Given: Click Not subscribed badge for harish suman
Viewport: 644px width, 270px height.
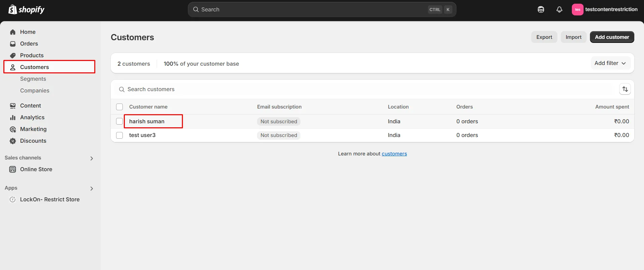Looking at the screenshot, I should click(279, 122).
